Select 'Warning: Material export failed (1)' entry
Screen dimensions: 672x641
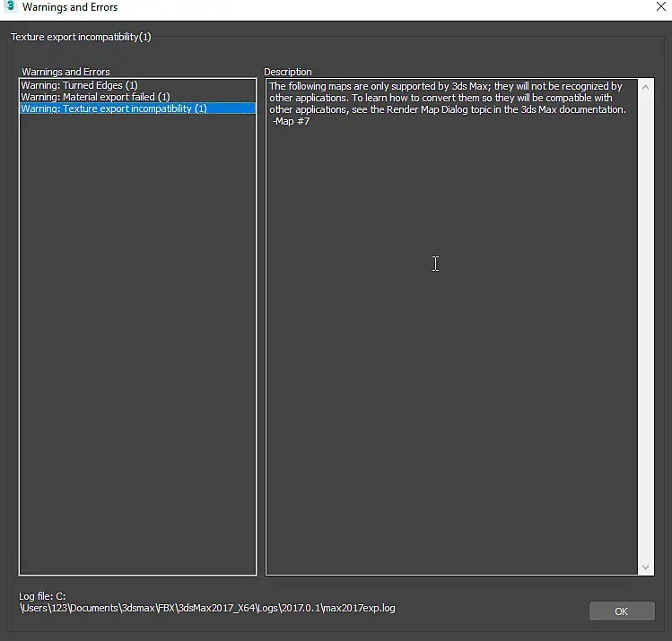pos(96,97)
